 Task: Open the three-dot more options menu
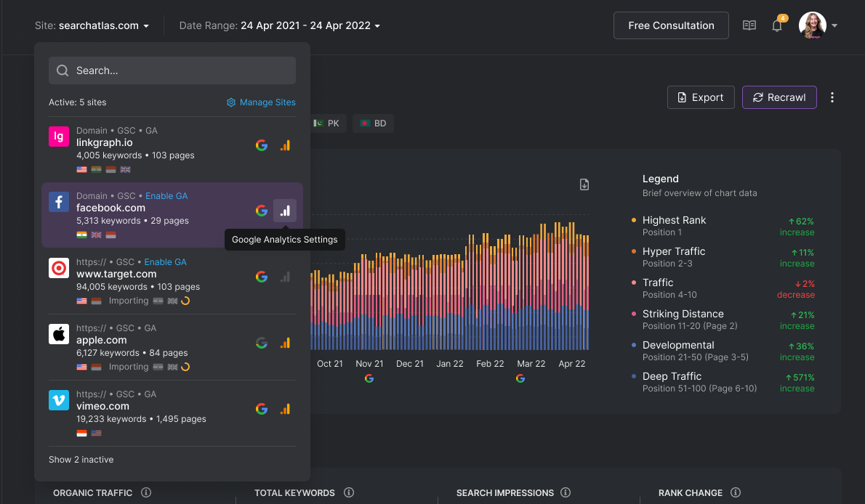point(832,97)
